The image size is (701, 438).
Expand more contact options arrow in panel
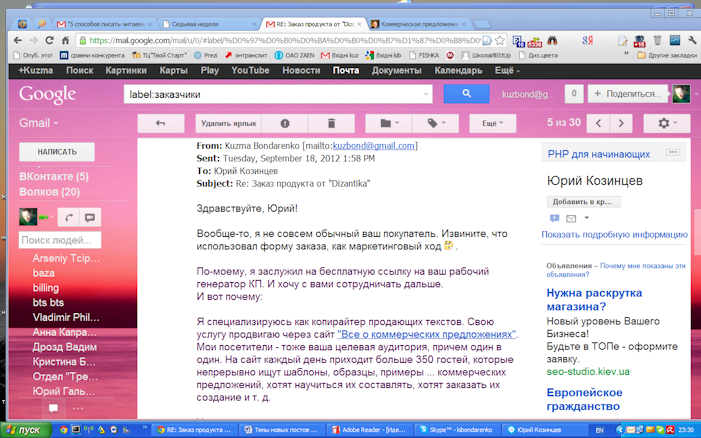point(587,218)
